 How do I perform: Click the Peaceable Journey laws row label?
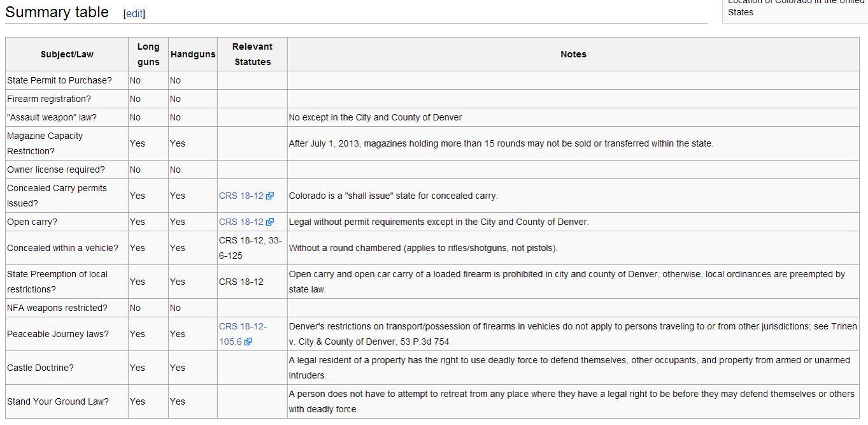[58, 334]
